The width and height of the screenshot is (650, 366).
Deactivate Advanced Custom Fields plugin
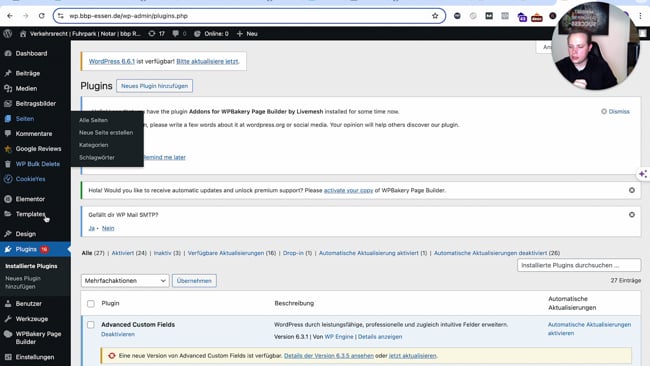pyautogui.click(x=118, y=334)
